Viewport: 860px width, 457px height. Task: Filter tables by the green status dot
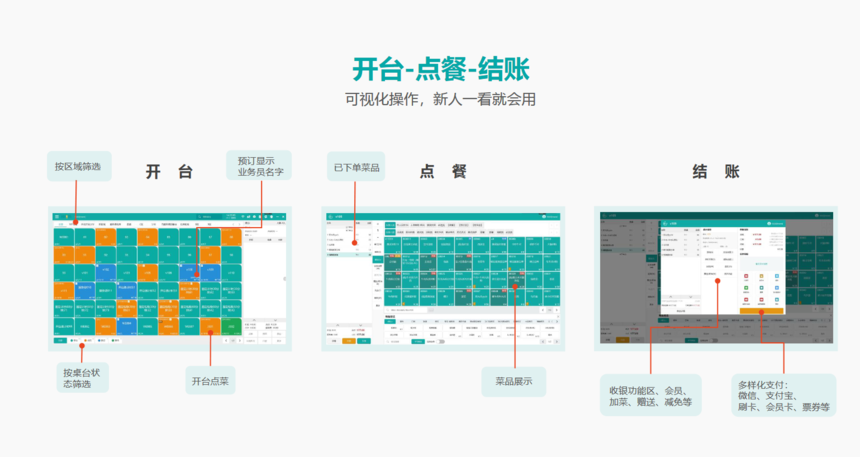tap(113, 341)
